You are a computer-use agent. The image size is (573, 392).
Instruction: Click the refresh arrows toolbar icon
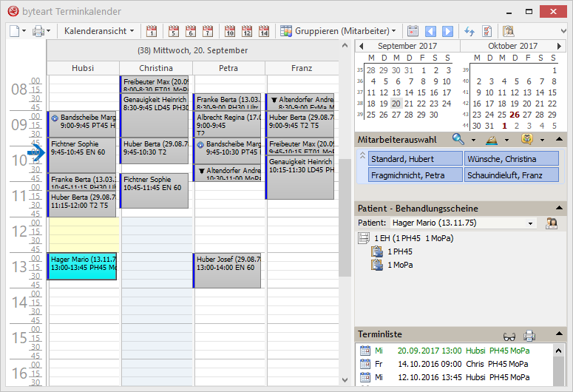tap(469, 31)
